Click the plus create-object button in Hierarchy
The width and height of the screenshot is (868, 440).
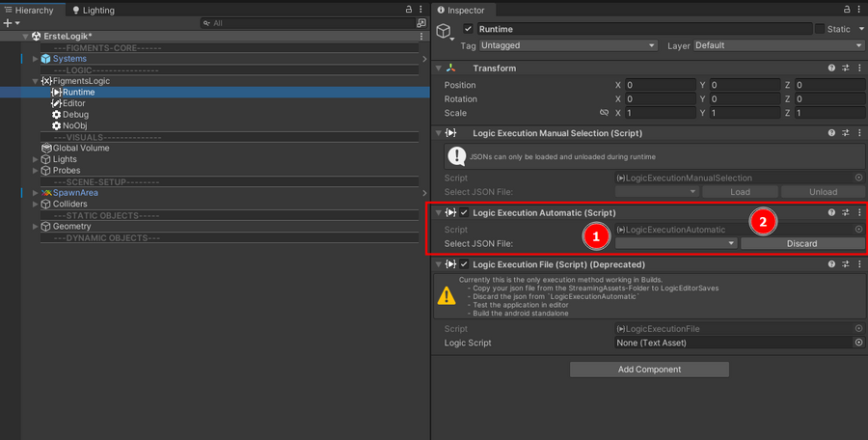pyautogui.click(x=11, y=23)
